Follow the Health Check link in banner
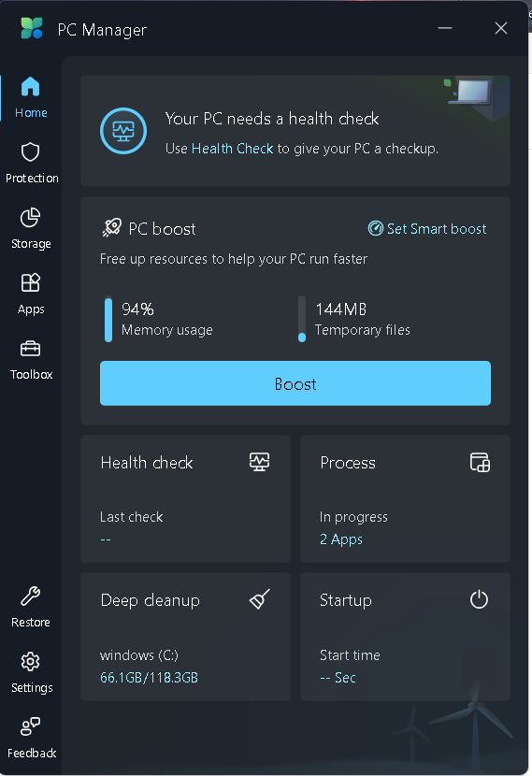The image size is (532, 776). (232, 149)
